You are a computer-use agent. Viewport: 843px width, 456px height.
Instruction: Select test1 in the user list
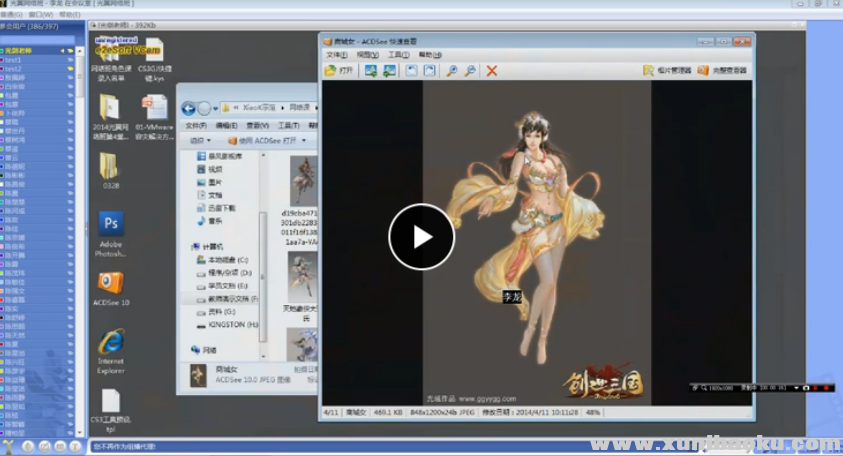point(14,60)
